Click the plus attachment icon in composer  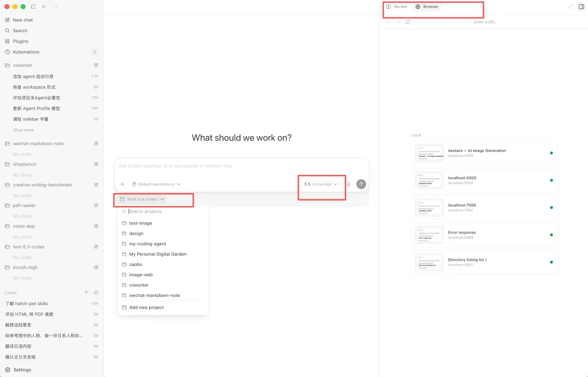122,184
